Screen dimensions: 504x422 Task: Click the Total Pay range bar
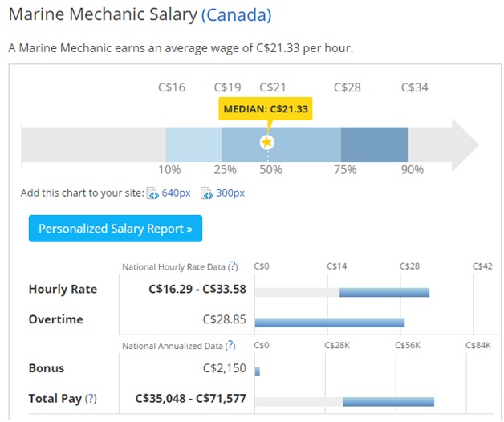pos(388,401)
